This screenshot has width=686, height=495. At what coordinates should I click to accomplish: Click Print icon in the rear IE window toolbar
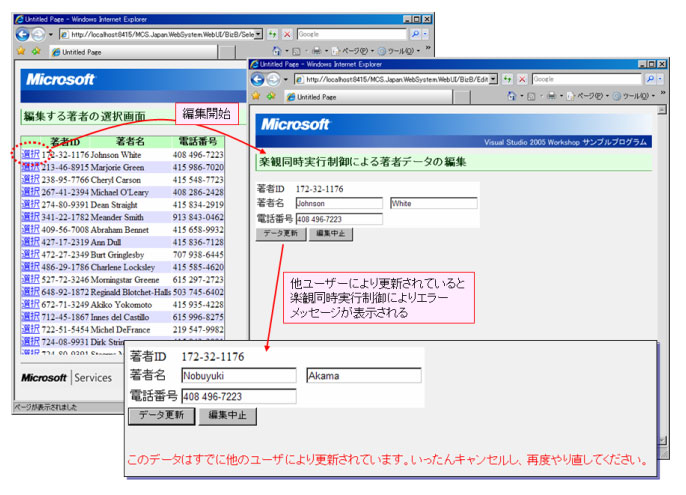point(317,51)
